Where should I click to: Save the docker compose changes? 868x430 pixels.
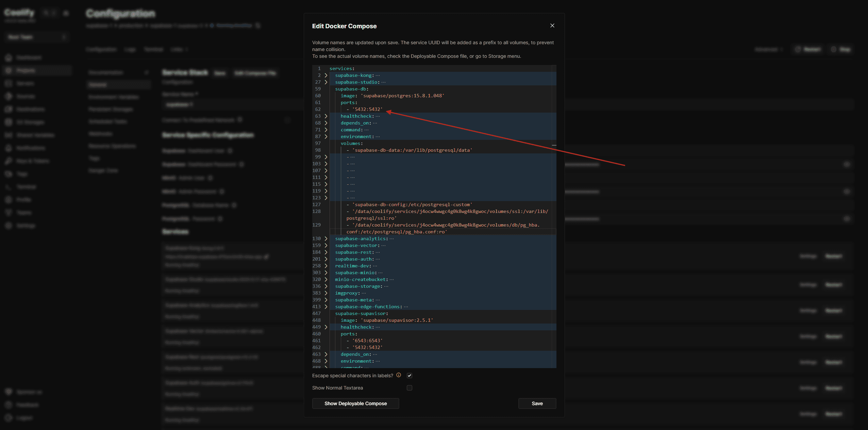pos(537,403)
